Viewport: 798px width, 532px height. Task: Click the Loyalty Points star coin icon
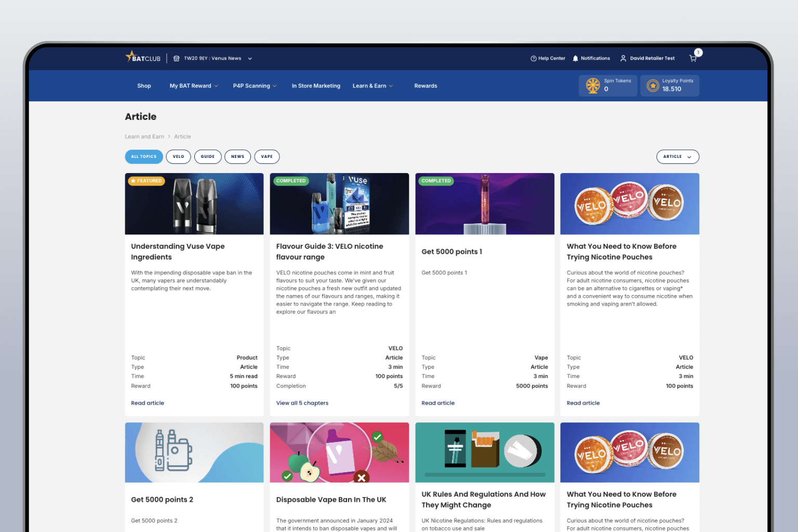[653, 86]
